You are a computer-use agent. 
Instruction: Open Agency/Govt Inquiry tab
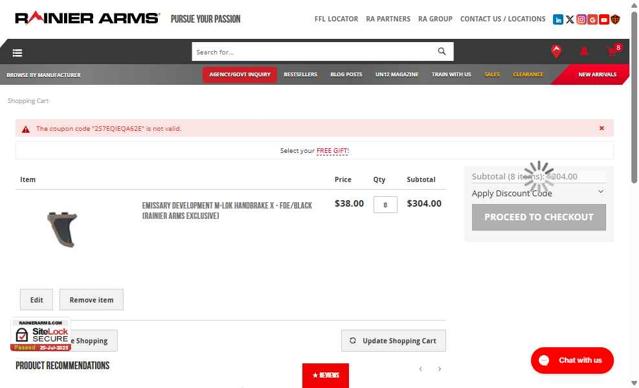[240, 74]
